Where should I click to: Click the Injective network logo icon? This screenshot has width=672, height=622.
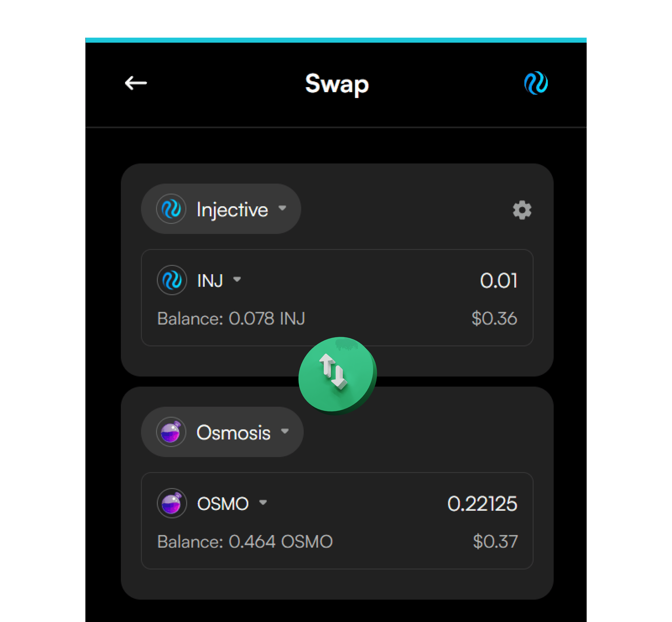pos(172,209)
